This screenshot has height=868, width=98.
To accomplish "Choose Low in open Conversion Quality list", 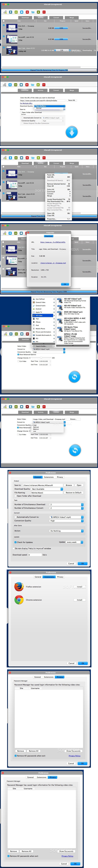I will [x=35, y=431].
